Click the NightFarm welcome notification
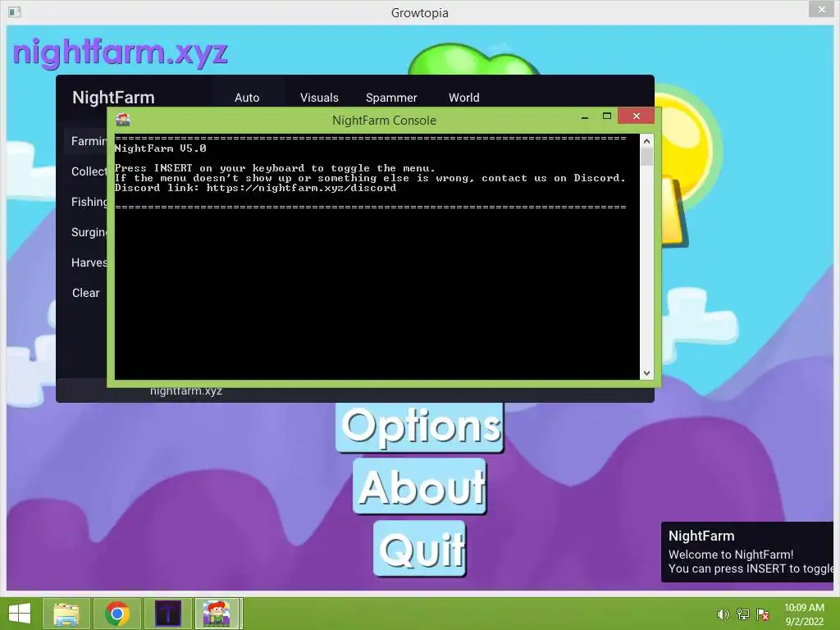 [x=748, y=552]
